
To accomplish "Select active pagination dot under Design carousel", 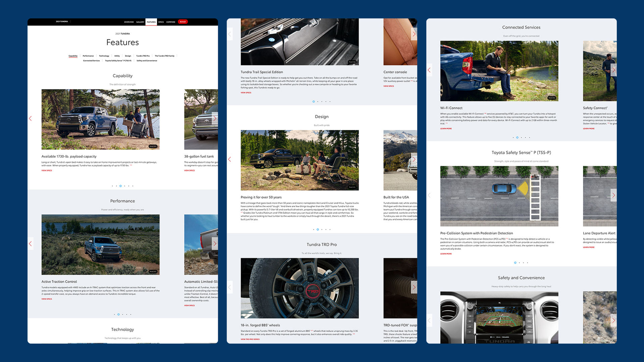I will (x=318, y=229).
